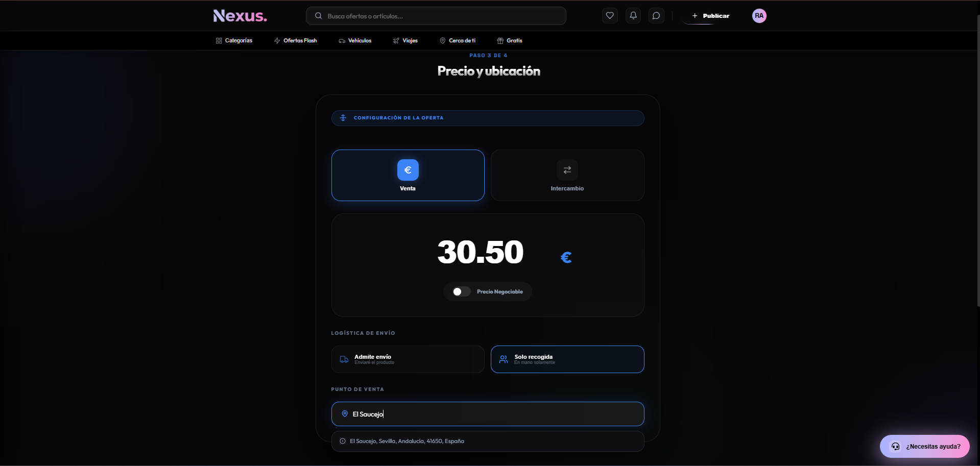Click the El Saucejo location input
The height and width of the screenshot is (466, 980).
coord(488,414)
